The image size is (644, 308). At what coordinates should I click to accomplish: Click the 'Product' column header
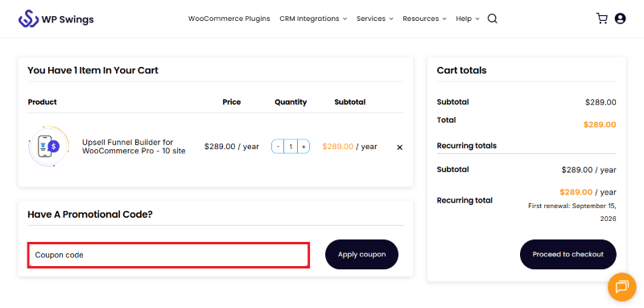point(43,102)
